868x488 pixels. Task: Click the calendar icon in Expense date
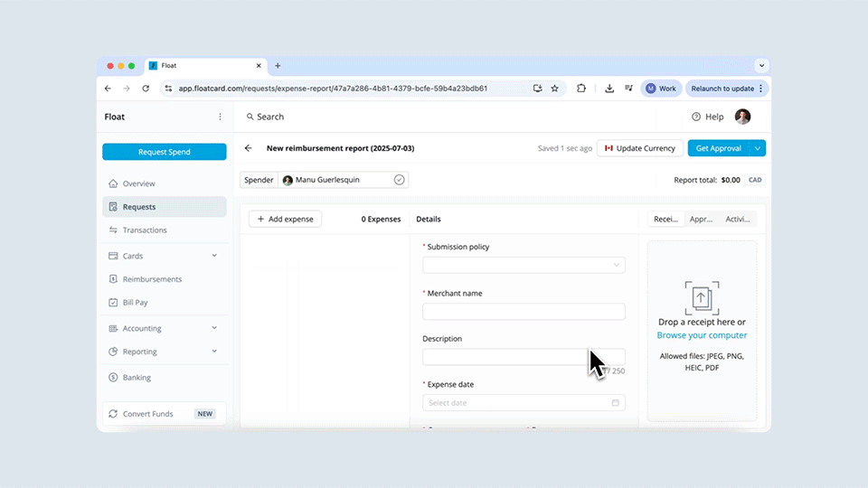[615, 403]
